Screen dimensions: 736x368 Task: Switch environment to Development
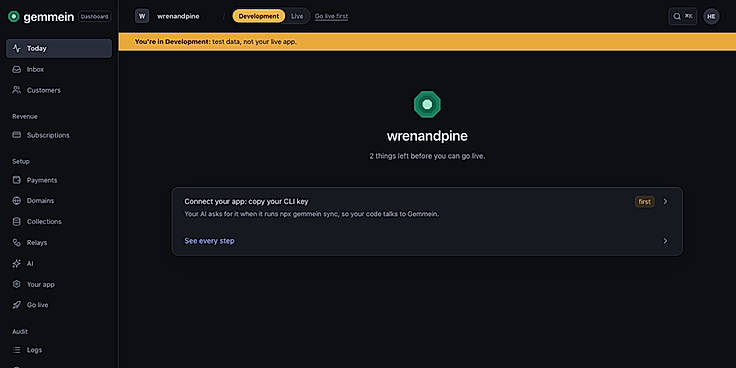coord(259,16)
